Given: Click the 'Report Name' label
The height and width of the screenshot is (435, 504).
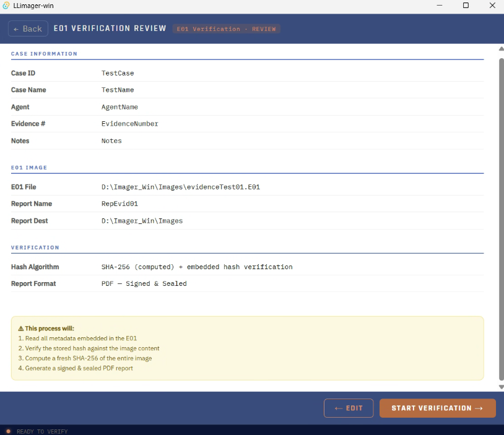Looking at the screenshot, I should coord(32,204).
